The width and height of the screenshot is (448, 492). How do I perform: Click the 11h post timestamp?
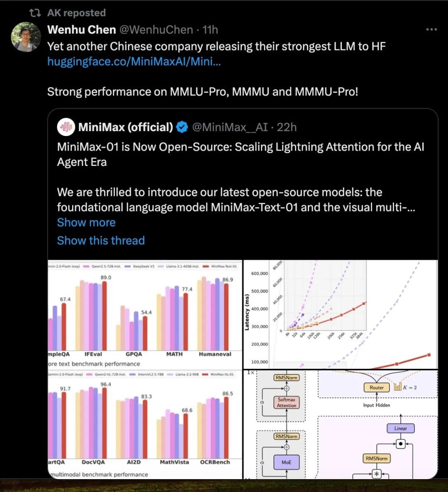point(210,30)
